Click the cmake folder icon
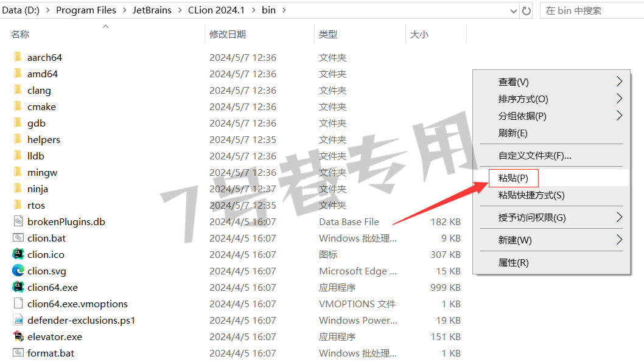The width and height of the screenshot is (644, 362). pos(18,106)
